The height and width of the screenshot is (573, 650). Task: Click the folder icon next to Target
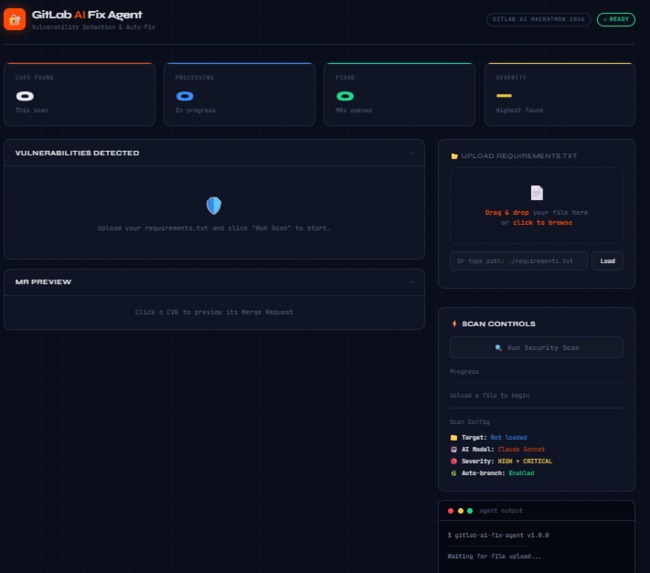coord(454,437)
